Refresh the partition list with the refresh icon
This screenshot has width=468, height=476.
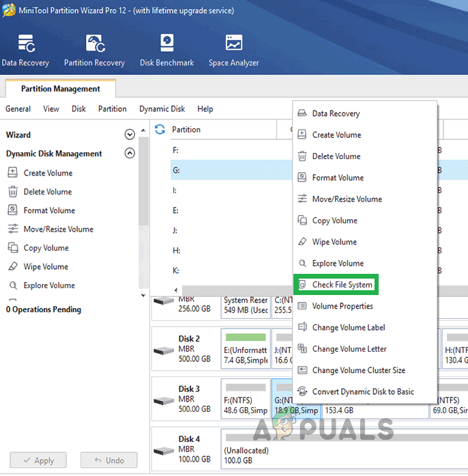coord(160,129)
